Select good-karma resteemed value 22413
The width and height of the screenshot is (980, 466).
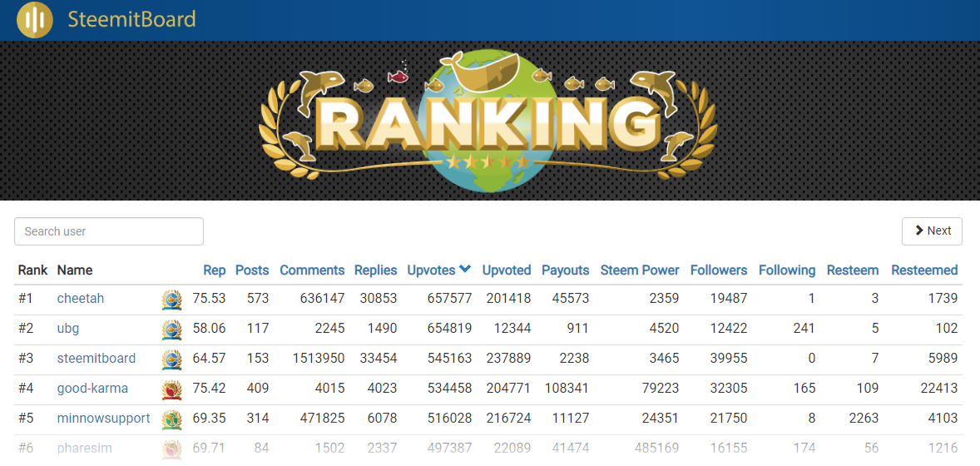coord(938,389)
